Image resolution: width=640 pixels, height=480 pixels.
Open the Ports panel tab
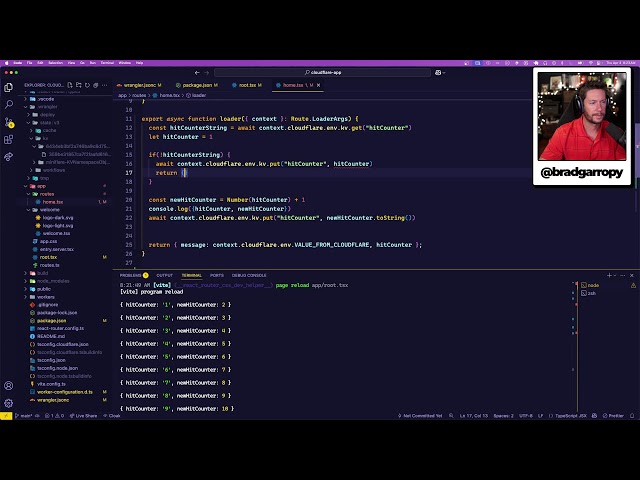[217, 276]
